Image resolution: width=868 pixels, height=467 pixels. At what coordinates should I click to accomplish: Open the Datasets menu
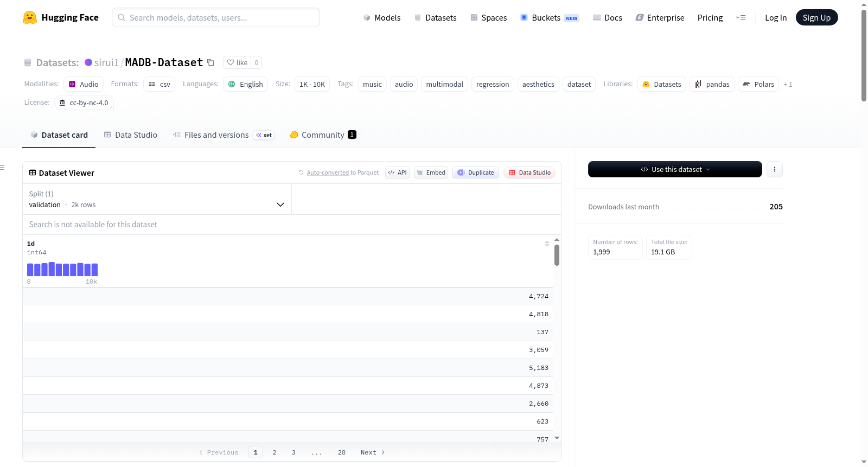tap(436, 17)
